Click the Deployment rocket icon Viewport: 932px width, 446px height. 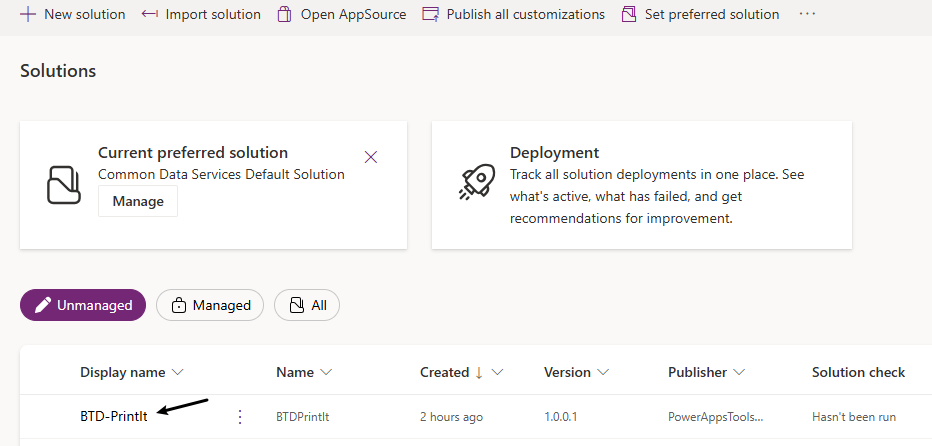[x=477, y=181]
